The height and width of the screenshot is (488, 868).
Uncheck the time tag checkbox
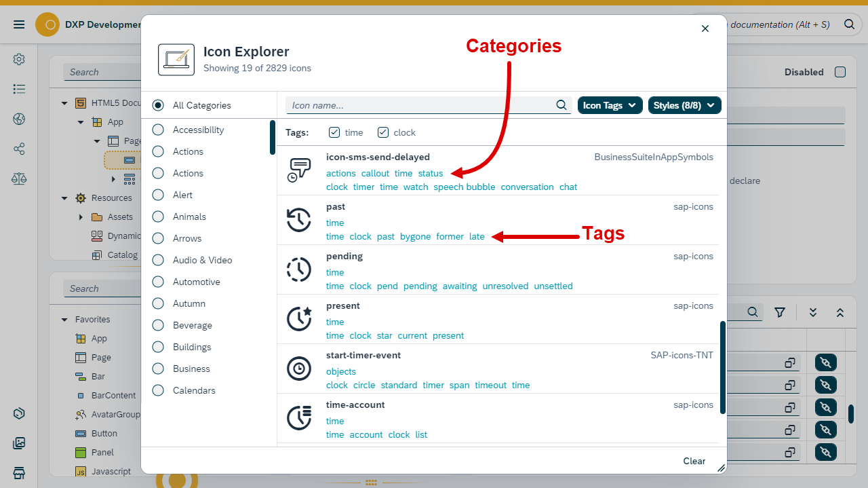tap(334, 132)
